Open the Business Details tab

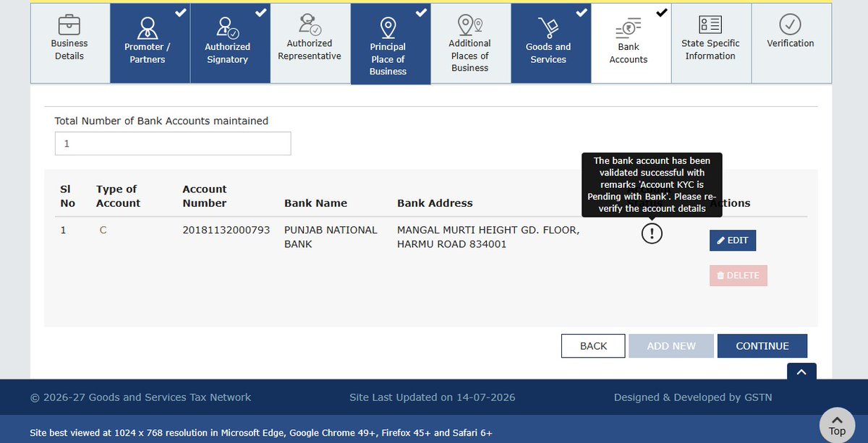click(x=70, y=43)
